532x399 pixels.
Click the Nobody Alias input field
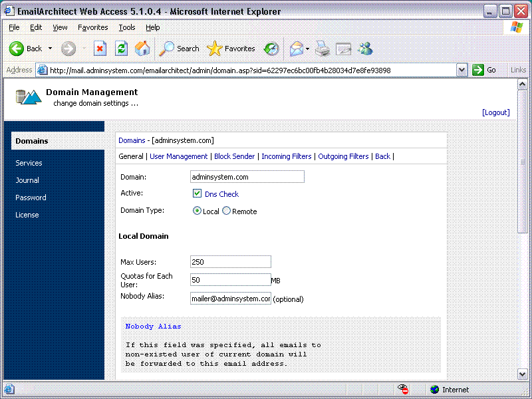(x=230, y=298)
